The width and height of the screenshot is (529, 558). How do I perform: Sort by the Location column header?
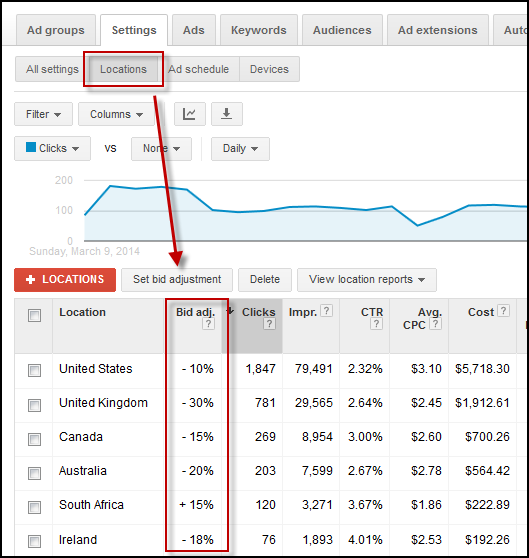click(x=83, y=312)
